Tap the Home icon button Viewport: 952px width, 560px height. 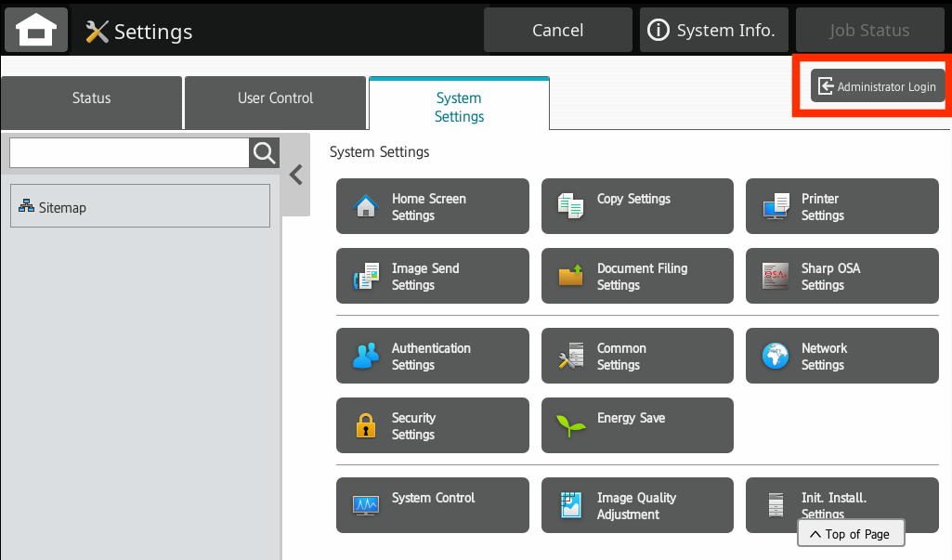pyautogui.click(x=36, y=31)
